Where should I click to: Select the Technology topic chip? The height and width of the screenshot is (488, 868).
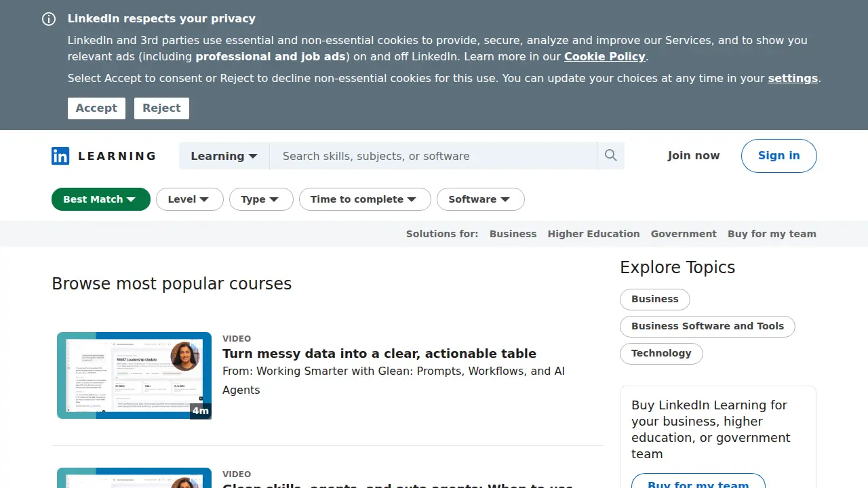[x=661, y=354]
